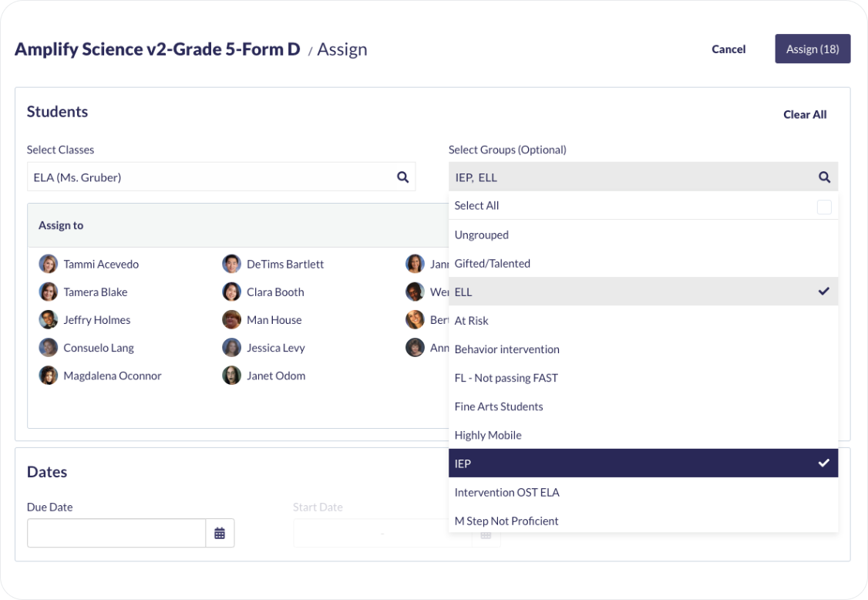Click the Select All option label
868x600 pixels.
476,206
